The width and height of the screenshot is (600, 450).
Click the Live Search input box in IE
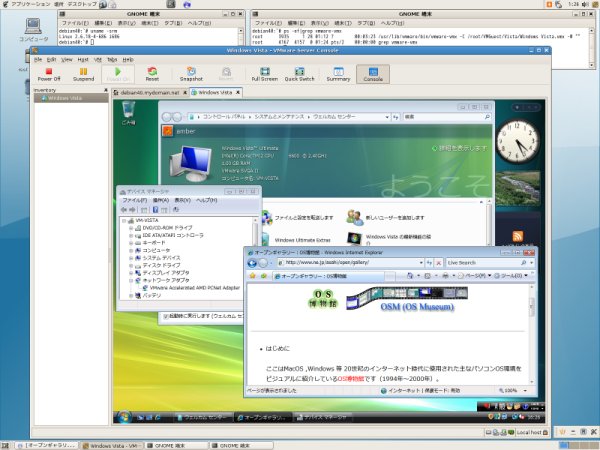pos(483,263)
